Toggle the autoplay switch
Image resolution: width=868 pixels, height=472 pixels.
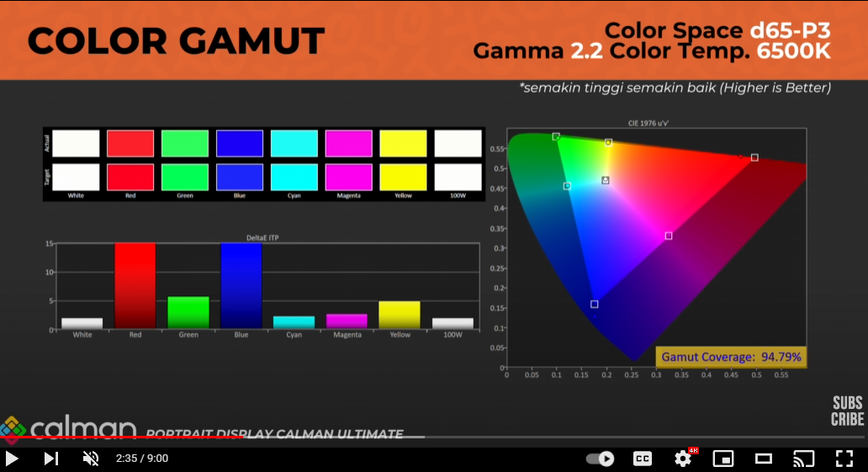click(600, 459)
